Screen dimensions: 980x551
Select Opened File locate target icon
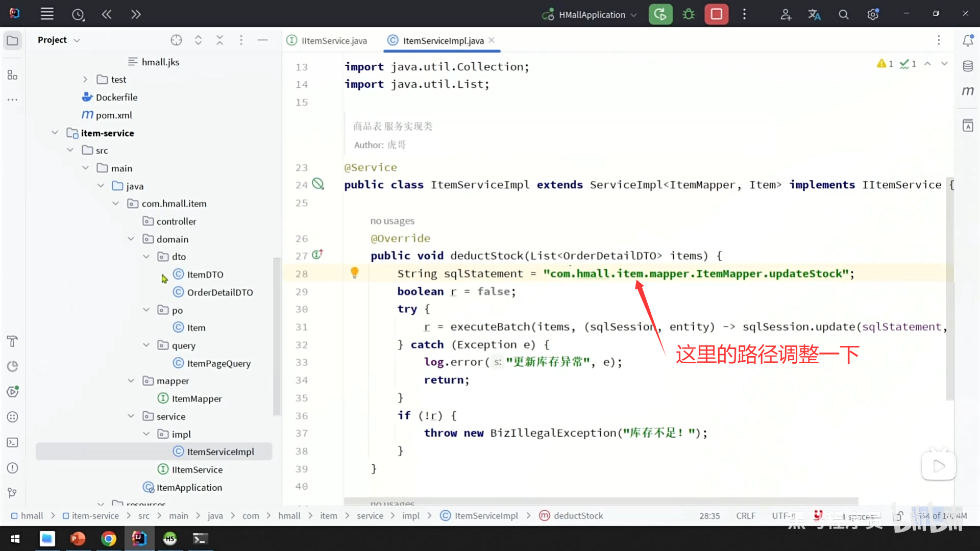[176, 40]
